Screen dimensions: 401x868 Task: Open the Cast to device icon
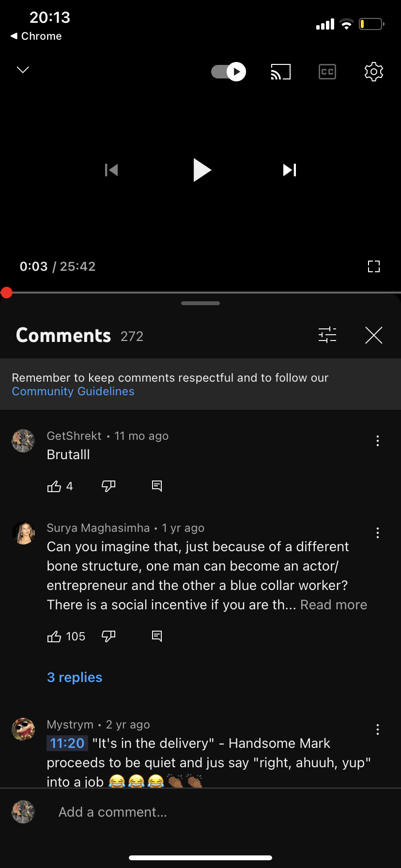pyautogui.click(x=280, y=72)
